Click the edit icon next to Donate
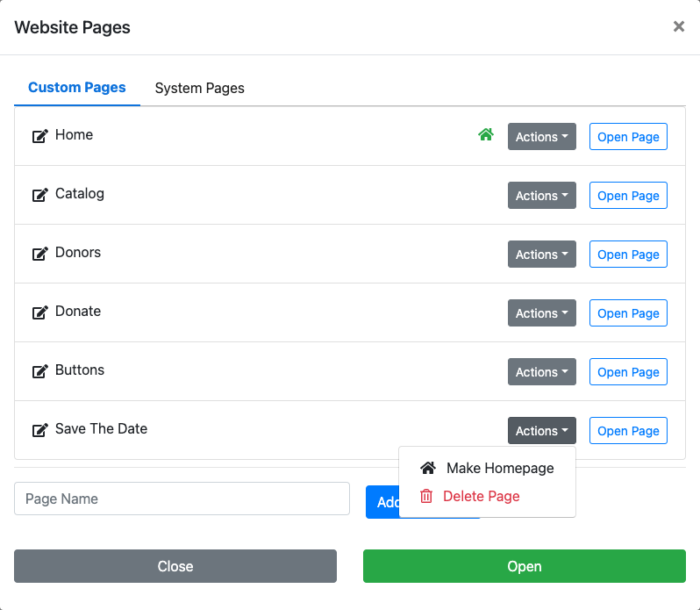The height and width of the screenshot is (610, 700). (x=39, y=312)
